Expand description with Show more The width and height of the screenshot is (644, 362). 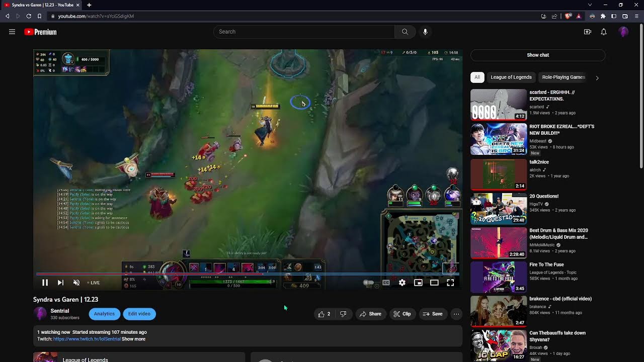click(133, 339)
